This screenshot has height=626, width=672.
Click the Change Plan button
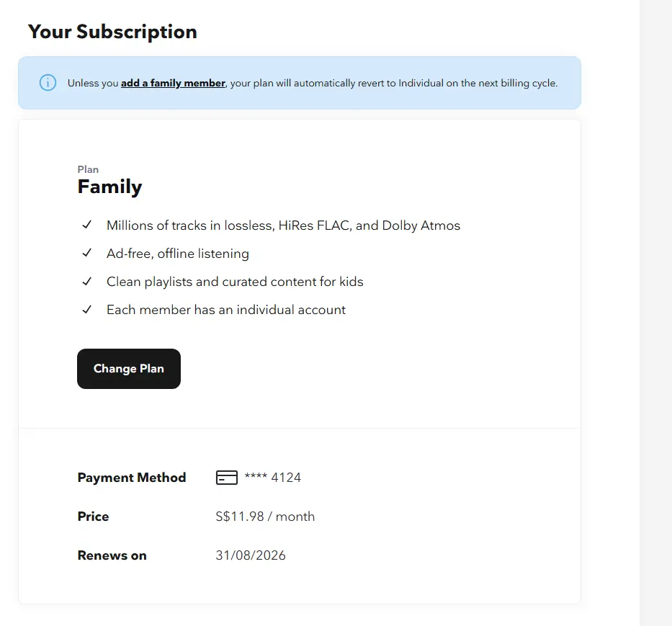point(129,369)
